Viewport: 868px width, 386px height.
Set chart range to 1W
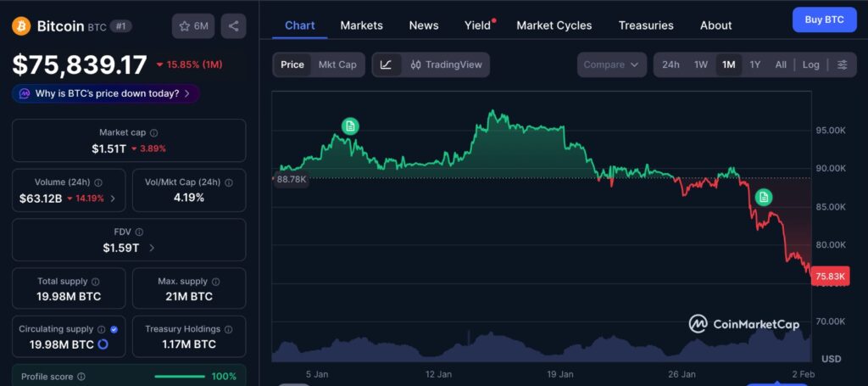701,64
